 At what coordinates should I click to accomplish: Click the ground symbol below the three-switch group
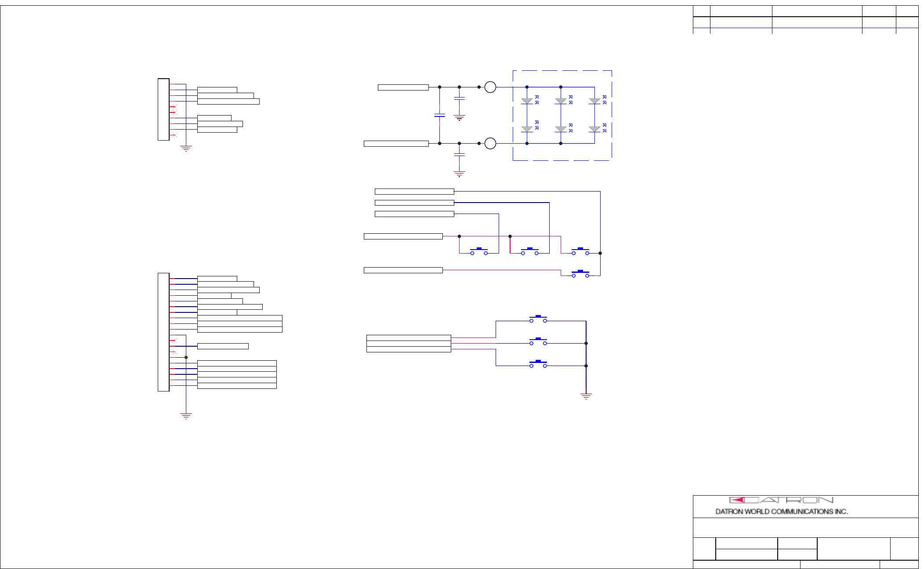click(x=586, y=396)
